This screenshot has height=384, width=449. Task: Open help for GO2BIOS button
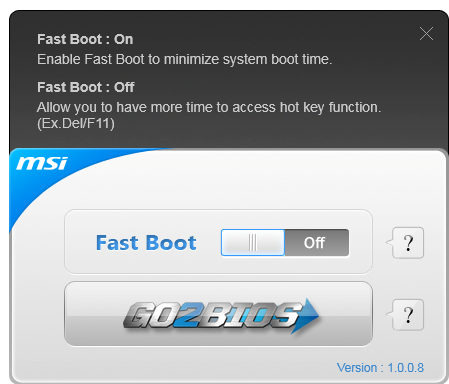[x=408, y=315]
